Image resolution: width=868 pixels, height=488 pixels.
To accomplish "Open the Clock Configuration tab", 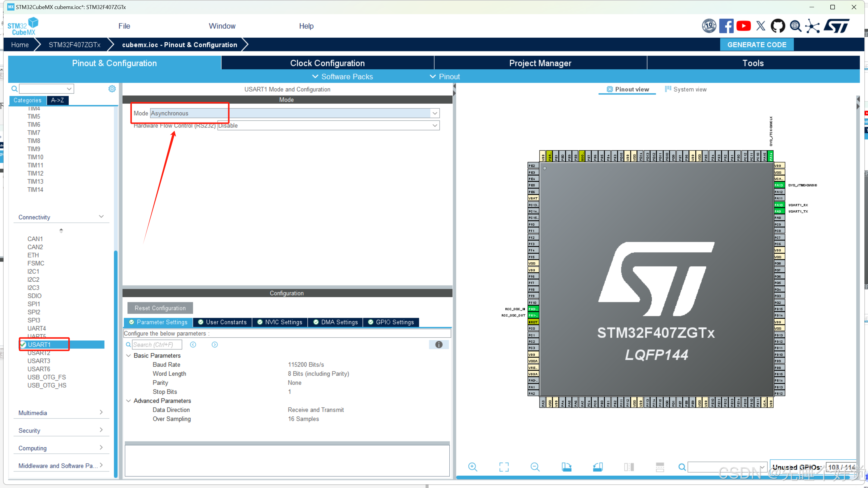I will [327, 63].
